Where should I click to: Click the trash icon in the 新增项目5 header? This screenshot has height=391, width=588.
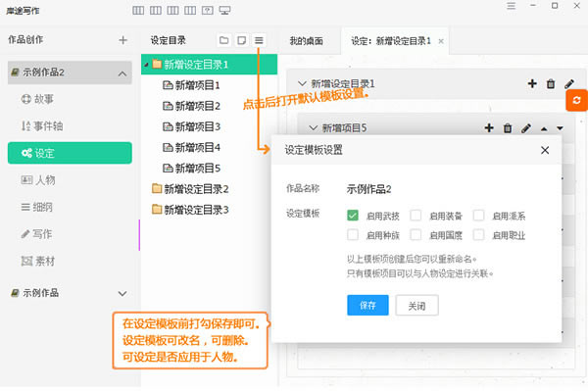point(508,128)
